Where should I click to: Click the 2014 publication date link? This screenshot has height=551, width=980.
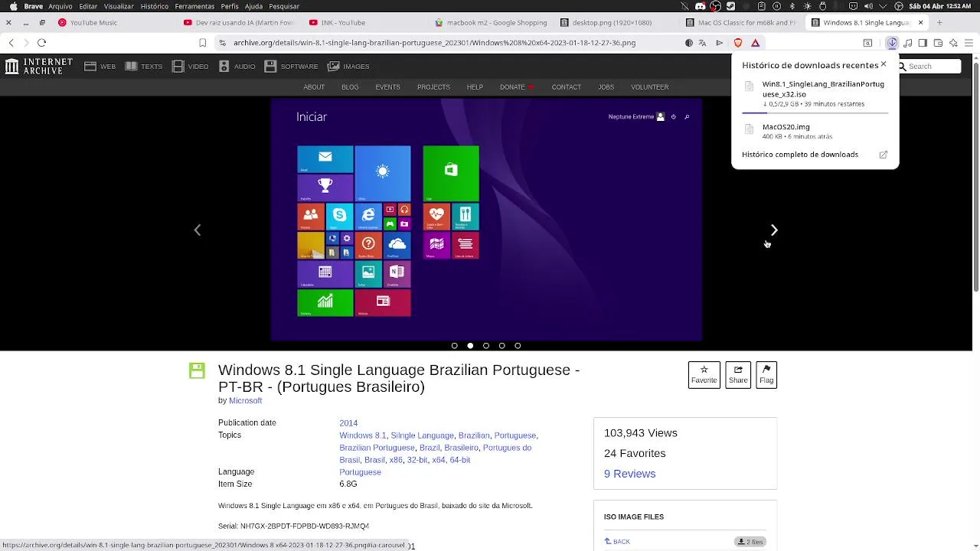pos(348,423)
